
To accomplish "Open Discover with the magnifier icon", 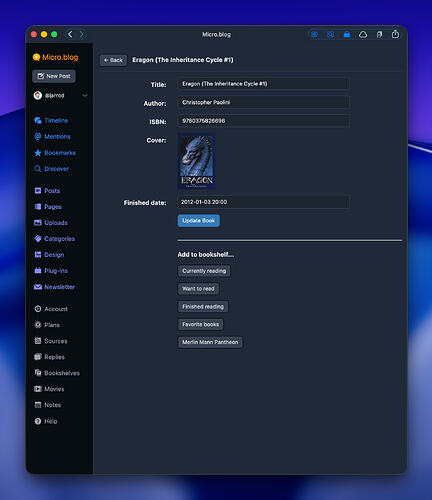I will point(38,169).
